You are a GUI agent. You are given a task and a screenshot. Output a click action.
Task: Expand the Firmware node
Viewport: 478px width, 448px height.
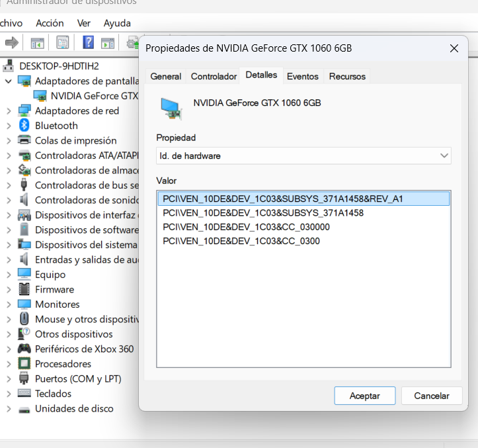point(9,290)
